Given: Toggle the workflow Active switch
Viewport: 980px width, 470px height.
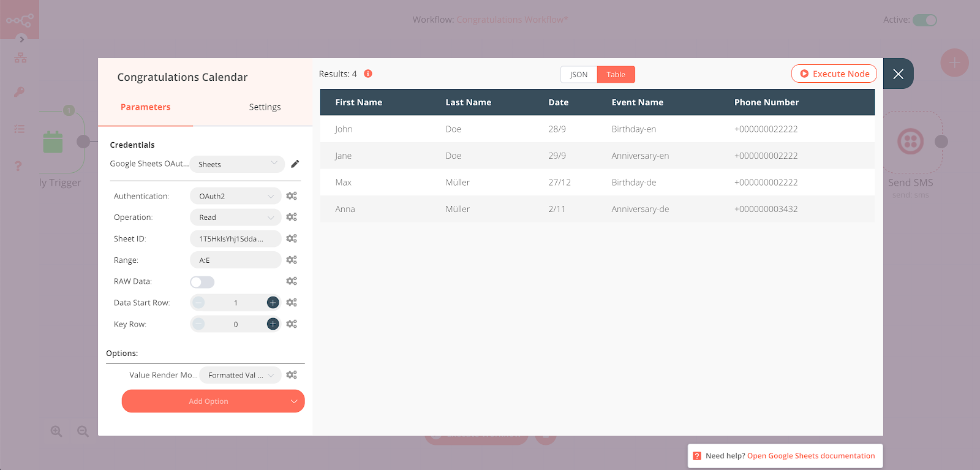Looking at the screenshot, I should click(924, 20).
